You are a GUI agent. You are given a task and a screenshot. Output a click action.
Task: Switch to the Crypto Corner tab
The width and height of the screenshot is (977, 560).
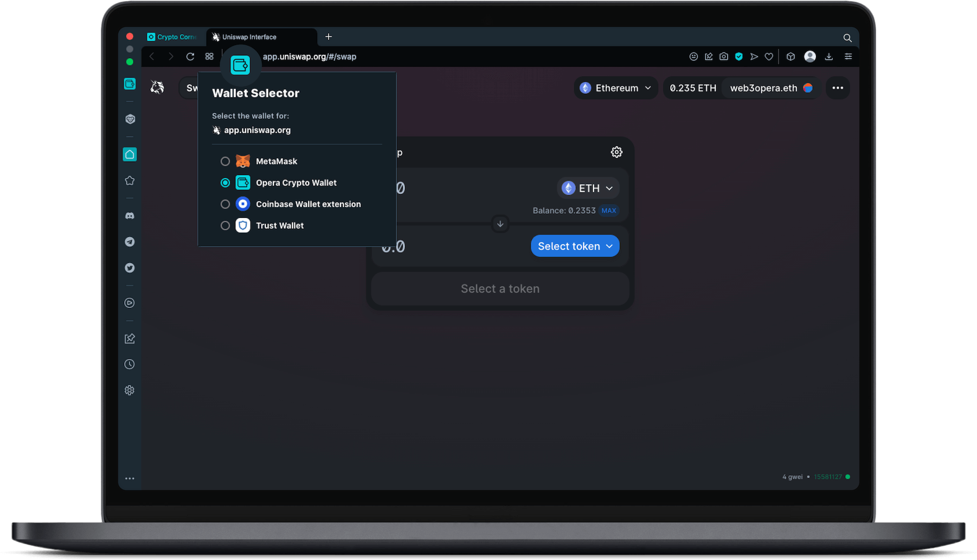[172, 37]
